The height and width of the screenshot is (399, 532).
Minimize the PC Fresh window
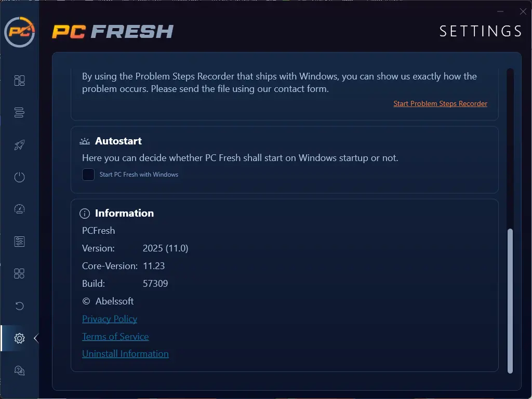[500, 11]
